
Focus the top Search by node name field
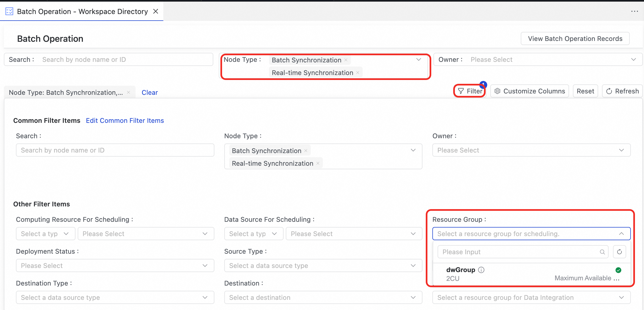click(125, 60)
